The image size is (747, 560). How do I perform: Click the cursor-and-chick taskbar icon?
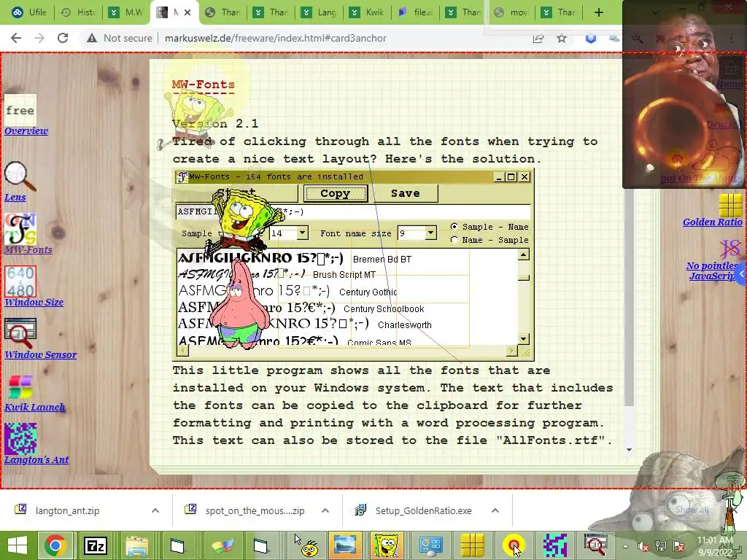305,545
